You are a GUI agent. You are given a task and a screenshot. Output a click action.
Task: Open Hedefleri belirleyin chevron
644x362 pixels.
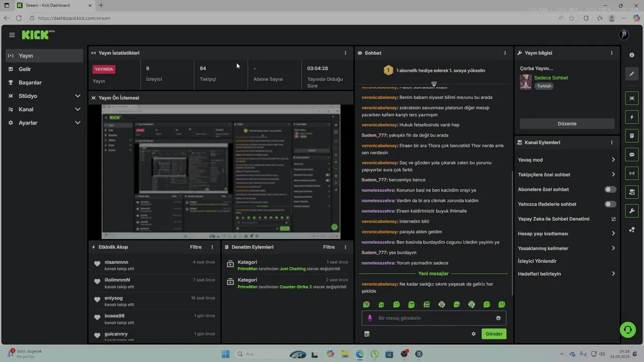(x=613, y=274)
